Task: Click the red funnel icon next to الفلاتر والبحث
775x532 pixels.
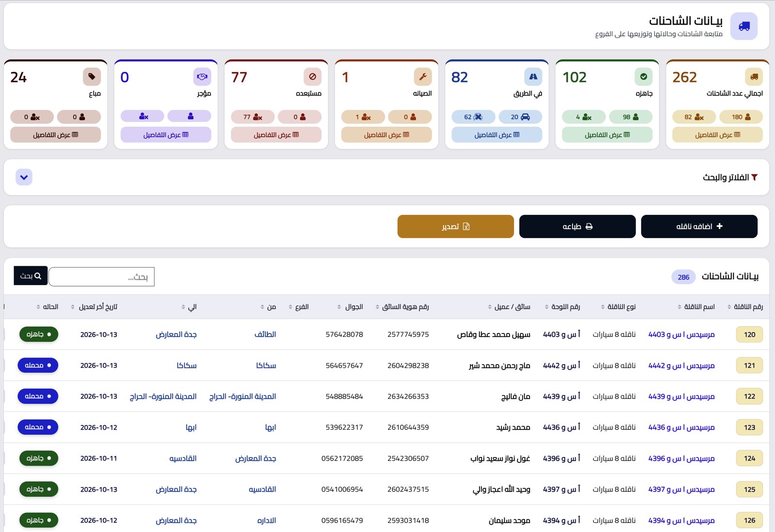Action: tap(754, 178)
